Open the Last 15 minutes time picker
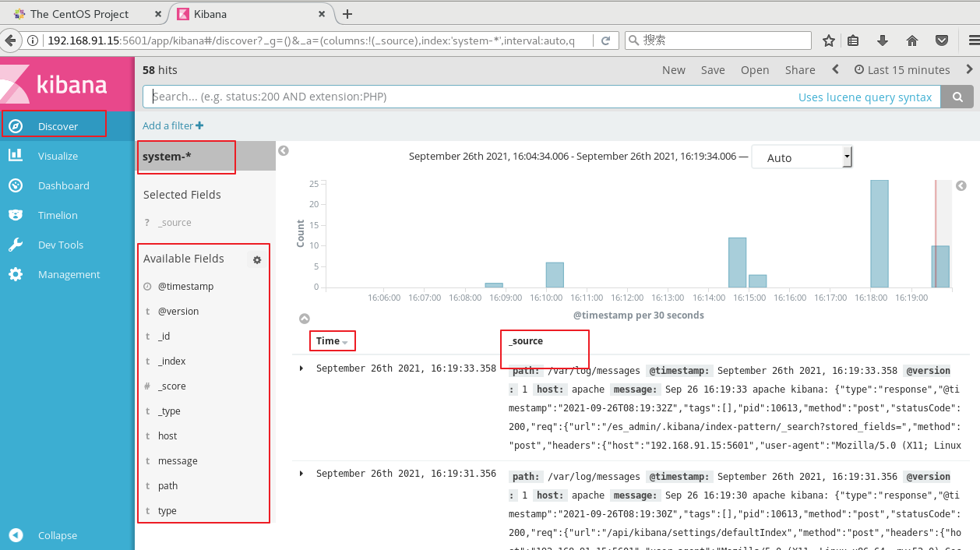The width and height of the screenshot is (980, 550). pyautogui.click(x=902, y=70)
